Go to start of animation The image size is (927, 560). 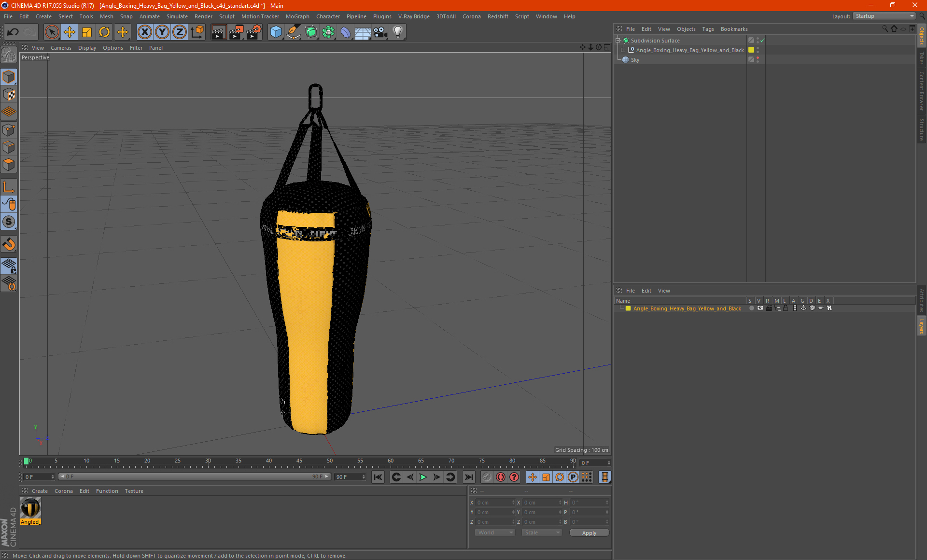click(378, 477)
